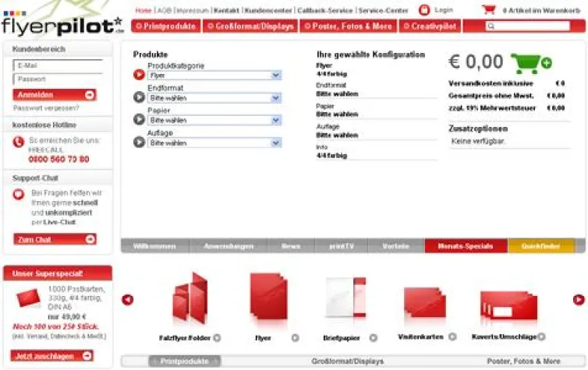Switch to the News tab
The height and width of the screenshot is (370, 588).
click(291, 246)
